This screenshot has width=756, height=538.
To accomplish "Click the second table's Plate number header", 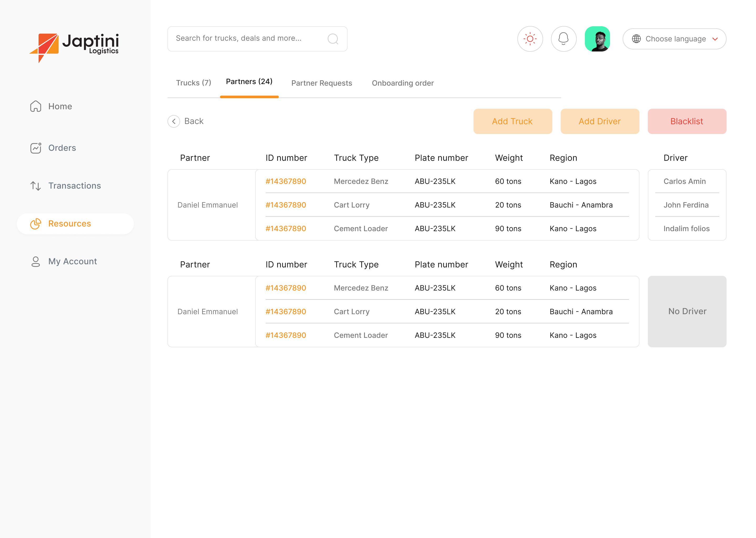I will tap(441, 265).
